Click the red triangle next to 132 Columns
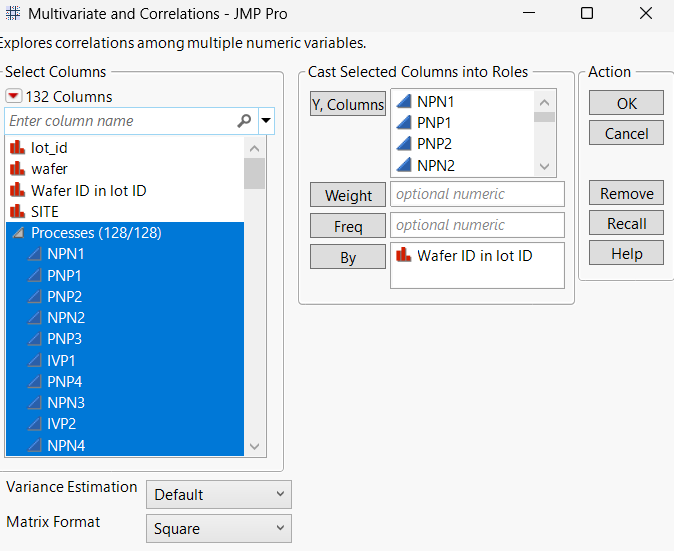674x551 pixels. [x=14, y=97]
